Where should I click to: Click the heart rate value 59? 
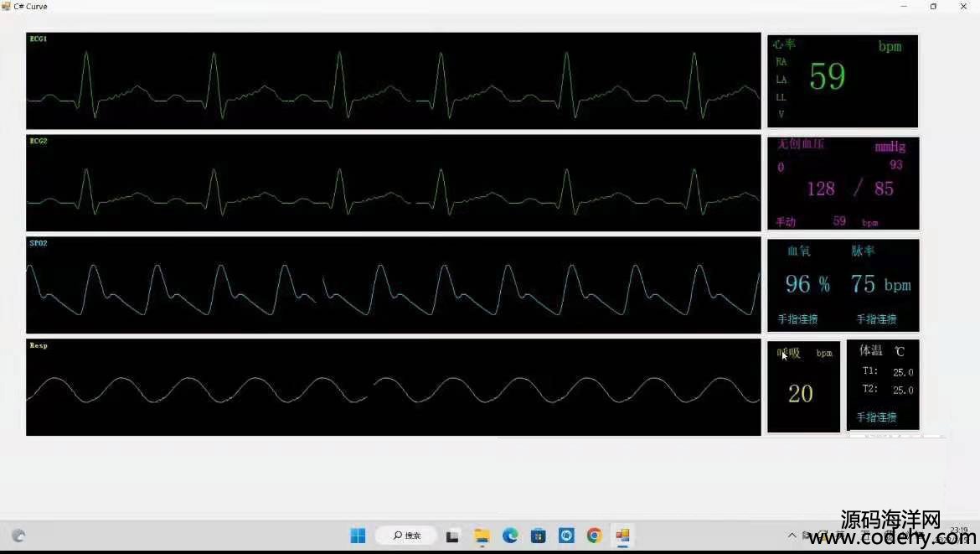[827, 76]
